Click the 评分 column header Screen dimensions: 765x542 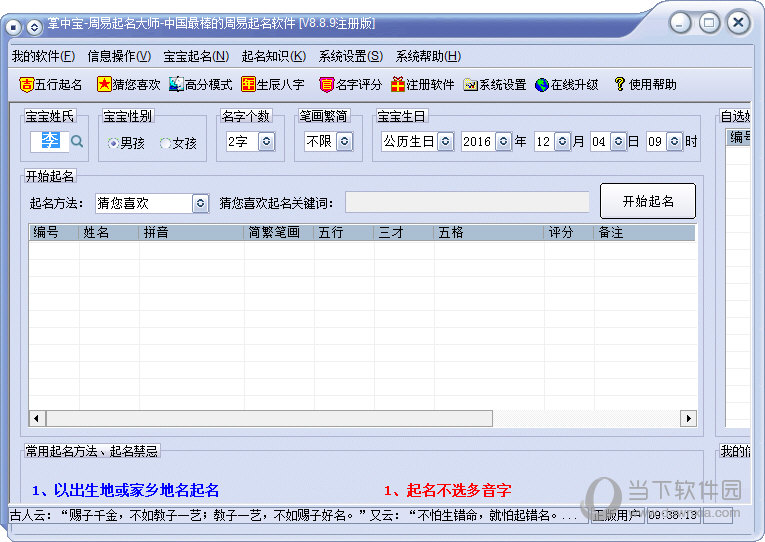569,233
